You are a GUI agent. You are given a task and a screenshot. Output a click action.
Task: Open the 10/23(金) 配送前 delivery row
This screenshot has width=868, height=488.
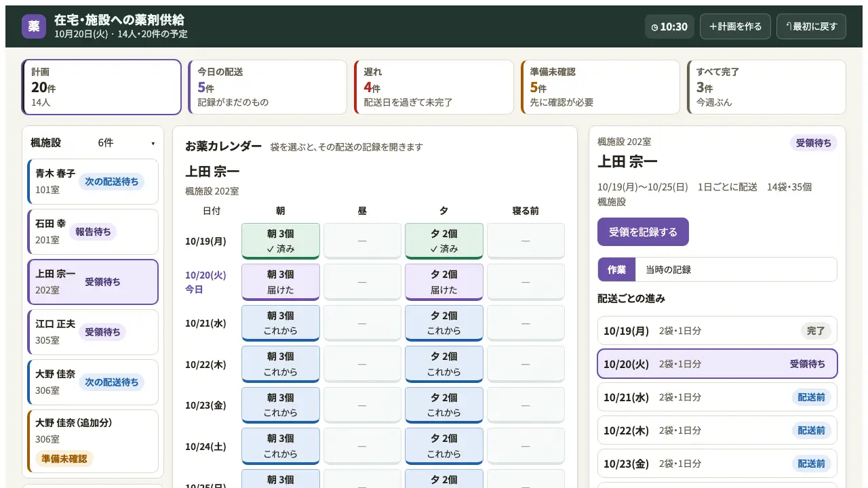[x=717, y=464]
